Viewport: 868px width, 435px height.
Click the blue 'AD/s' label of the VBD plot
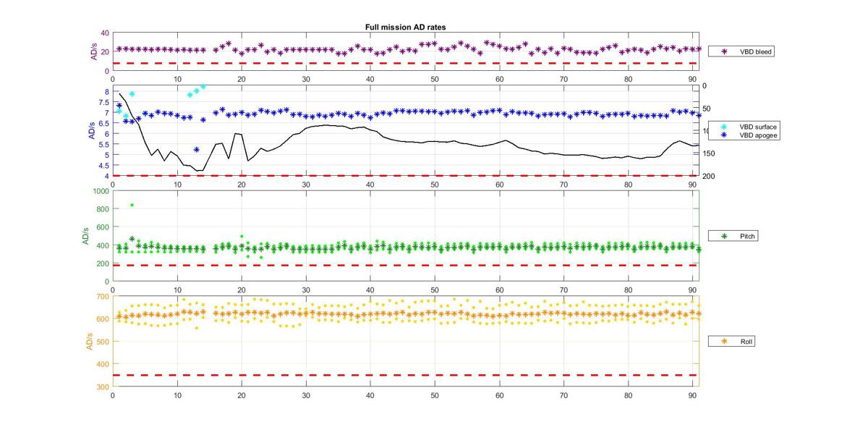coord(92,130)
